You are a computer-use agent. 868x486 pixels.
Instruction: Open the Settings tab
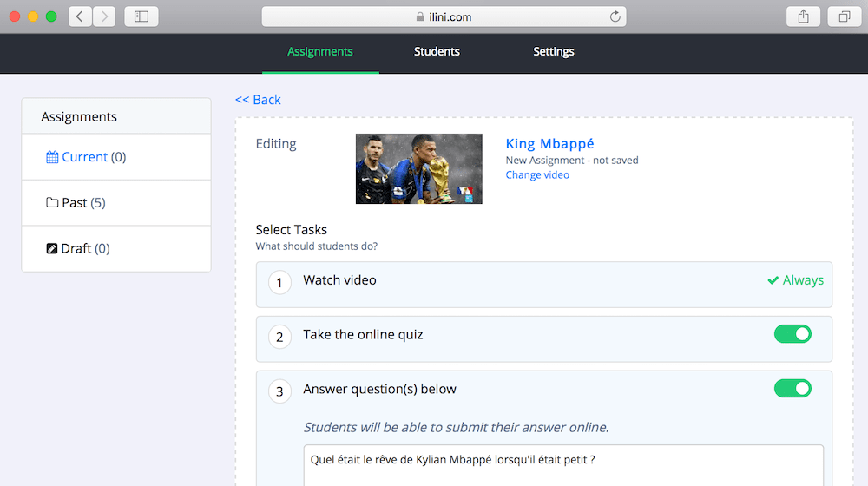pos(554,52)
